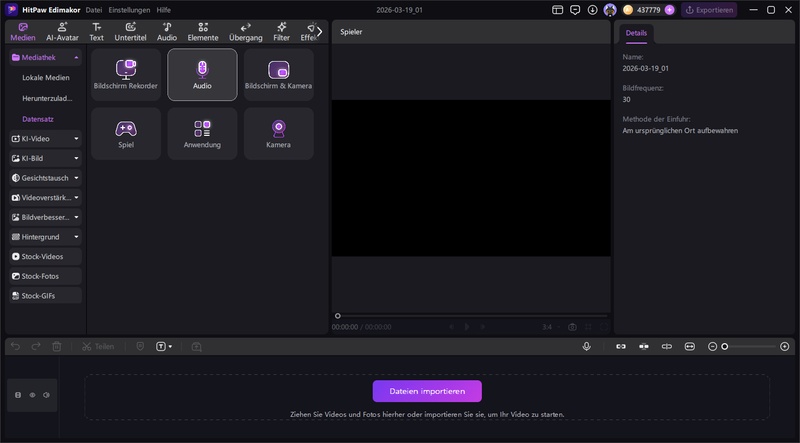Open the Bildschirm & Kamera recorder

pyautogui.click(x=279, y=75)
